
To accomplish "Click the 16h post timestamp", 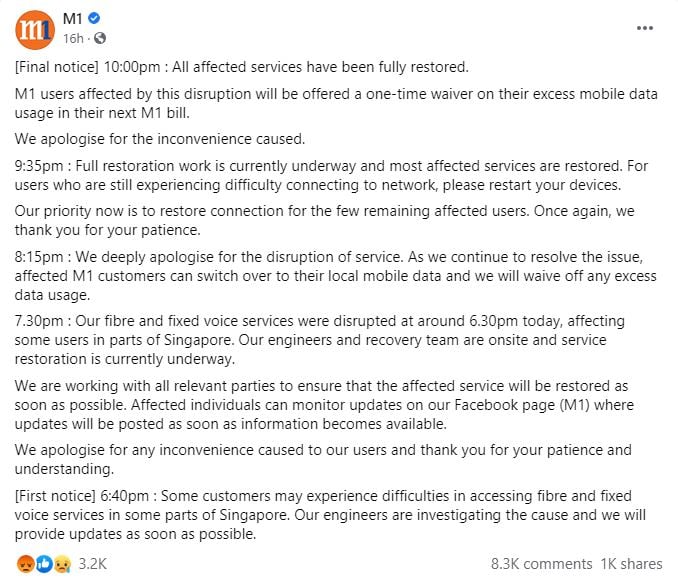I will [73, 38].
